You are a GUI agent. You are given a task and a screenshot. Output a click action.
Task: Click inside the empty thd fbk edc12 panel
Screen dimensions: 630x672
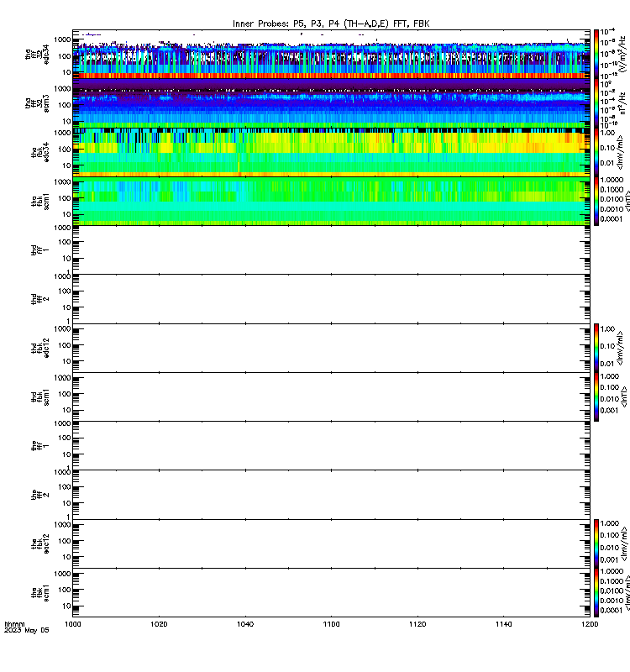click(x=331, y=348)
